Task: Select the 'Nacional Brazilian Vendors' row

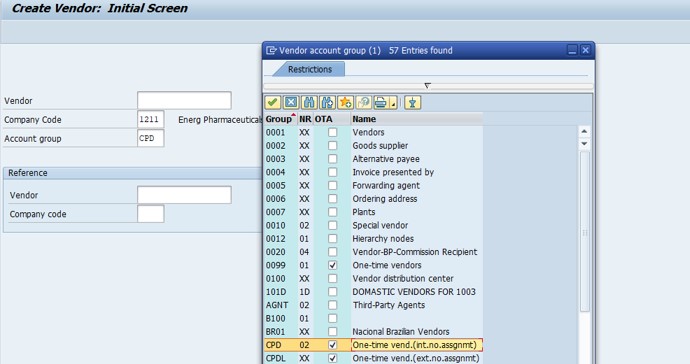Action: click(373, 331)
